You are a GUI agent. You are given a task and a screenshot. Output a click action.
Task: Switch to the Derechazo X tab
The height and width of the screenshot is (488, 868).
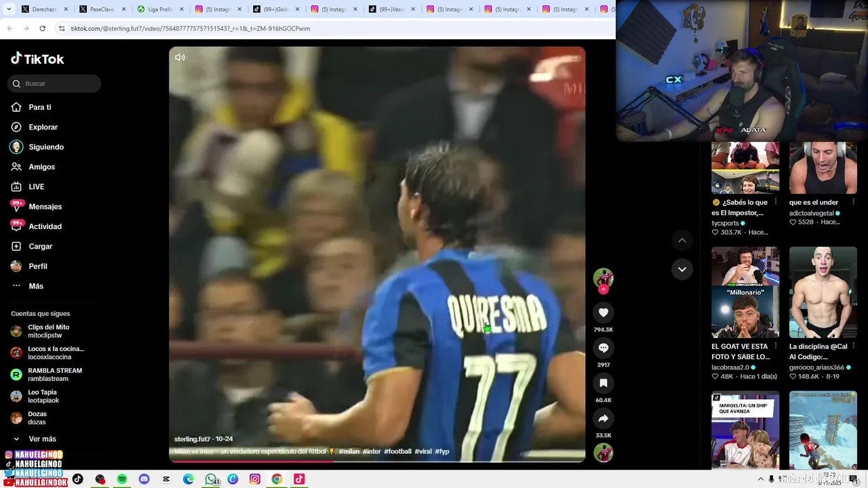tap(45, 9)
